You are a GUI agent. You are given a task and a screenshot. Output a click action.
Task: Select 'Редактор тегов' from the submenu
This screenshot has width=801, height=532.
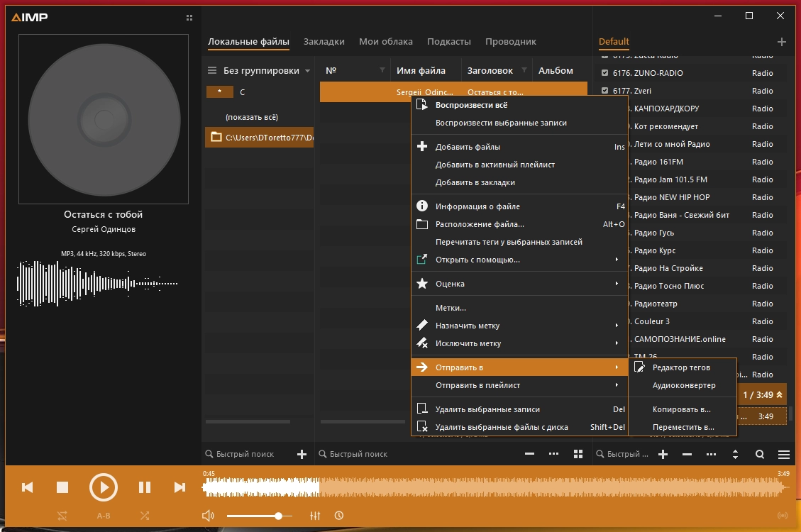pyautogui.click(x=681, y=367)
